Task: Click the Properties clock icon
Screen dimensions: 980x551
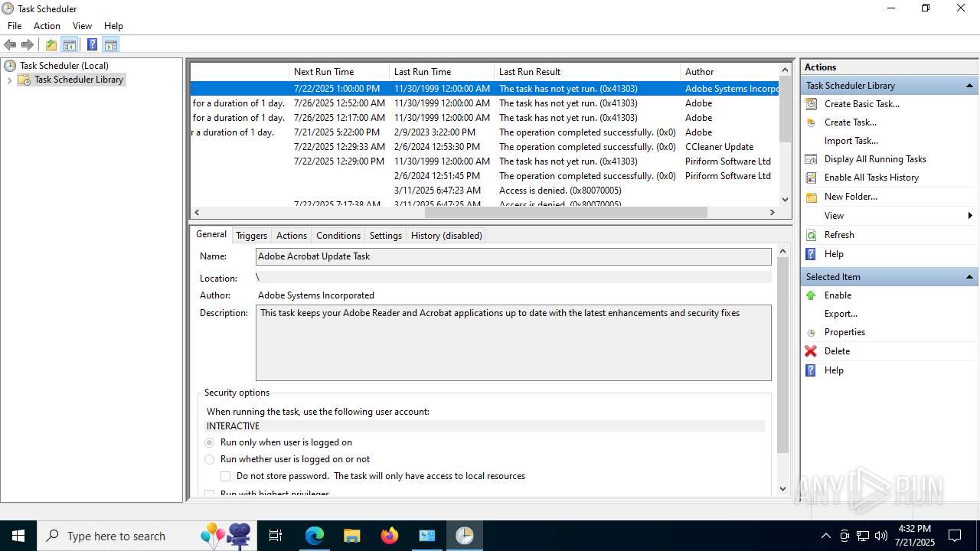Action: point(811,333)
